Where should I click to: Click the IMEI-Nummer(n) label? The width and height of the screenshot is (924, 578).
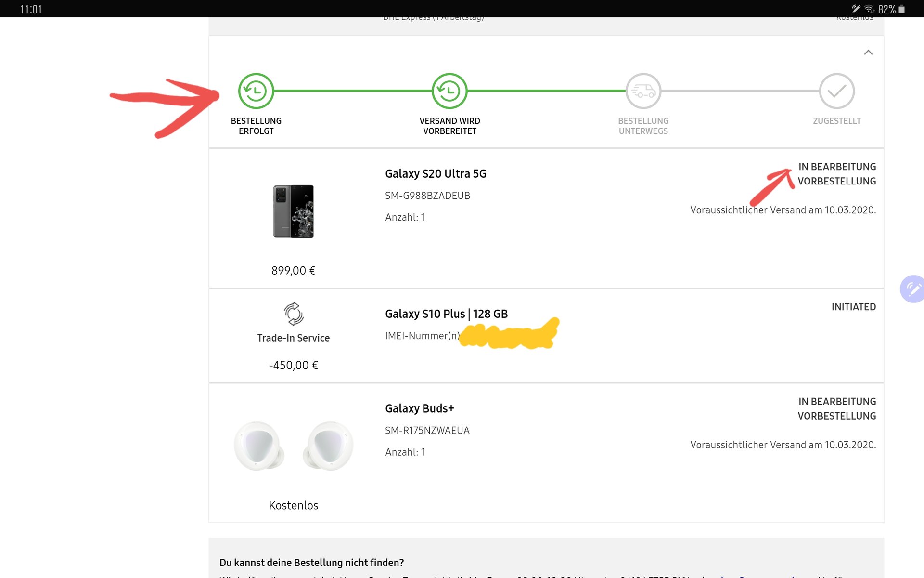422,336
